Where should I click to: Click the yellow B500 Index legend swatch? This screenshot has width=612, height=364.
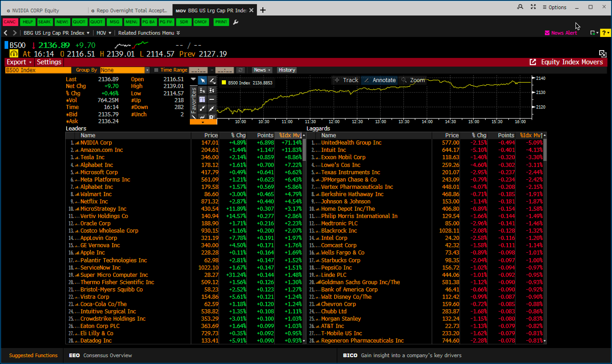[224, 83]
